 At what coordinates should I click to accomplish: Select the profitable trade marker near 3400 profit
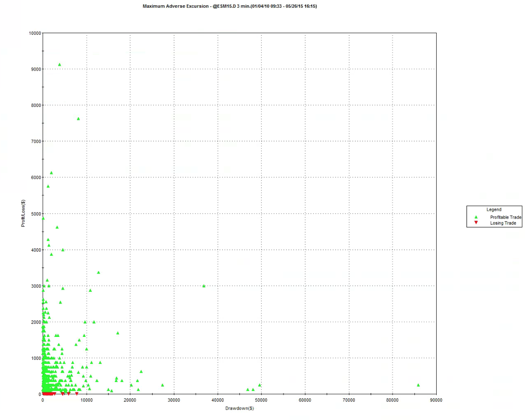(x=99, y=273)
